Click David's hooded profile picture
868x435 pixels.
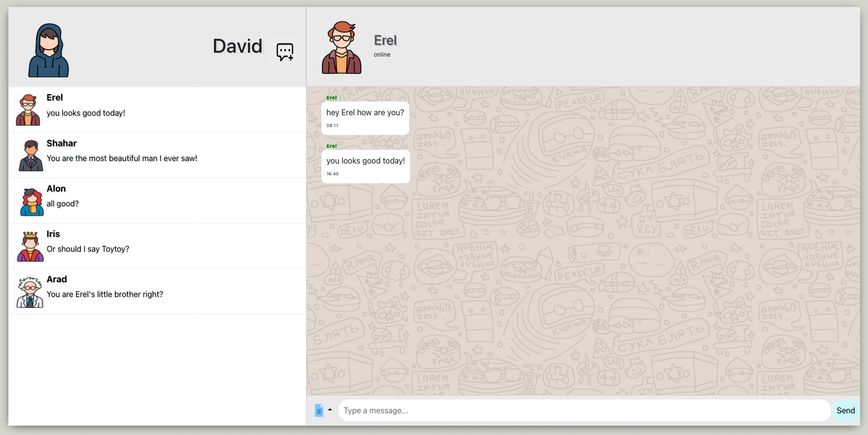pos(48,49)
